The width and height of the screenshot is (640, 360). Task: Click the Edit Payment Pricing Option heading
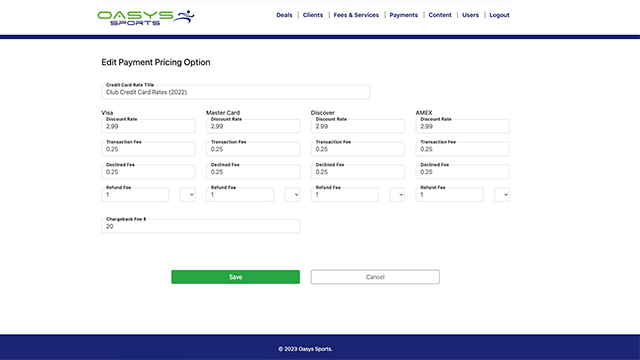tap(156, 62)
